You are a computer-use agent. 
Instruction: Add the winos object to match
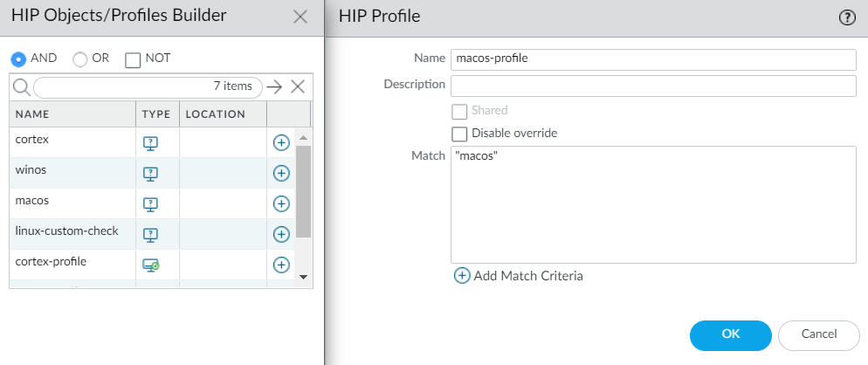point(281,173)
